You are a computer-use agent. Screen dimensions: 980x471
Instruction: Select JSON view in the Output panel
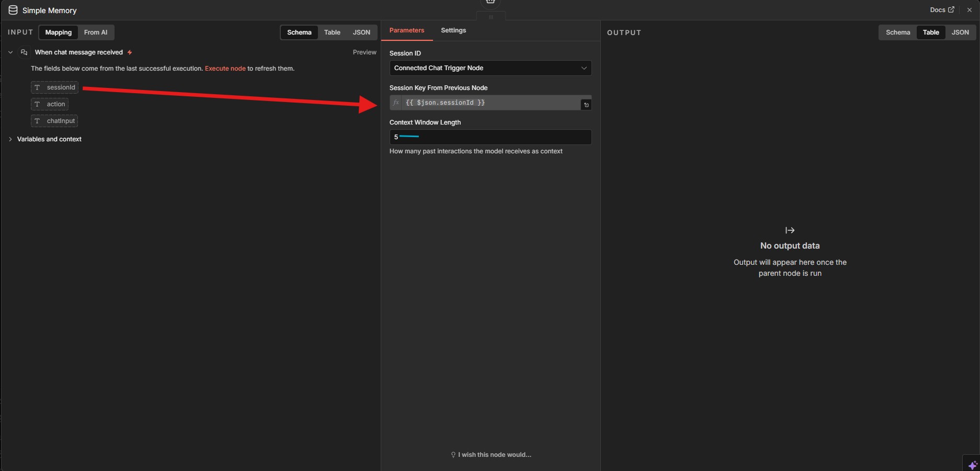[960, 32]
